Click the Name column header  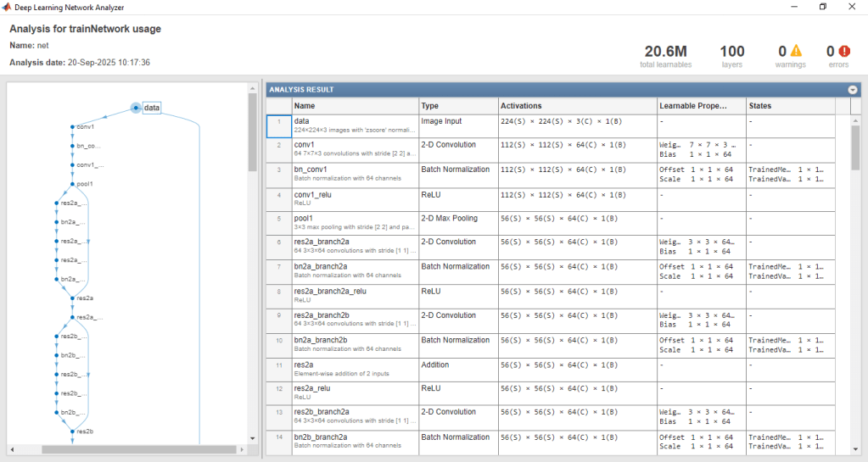pyautogui.click(x=355, y=106)
